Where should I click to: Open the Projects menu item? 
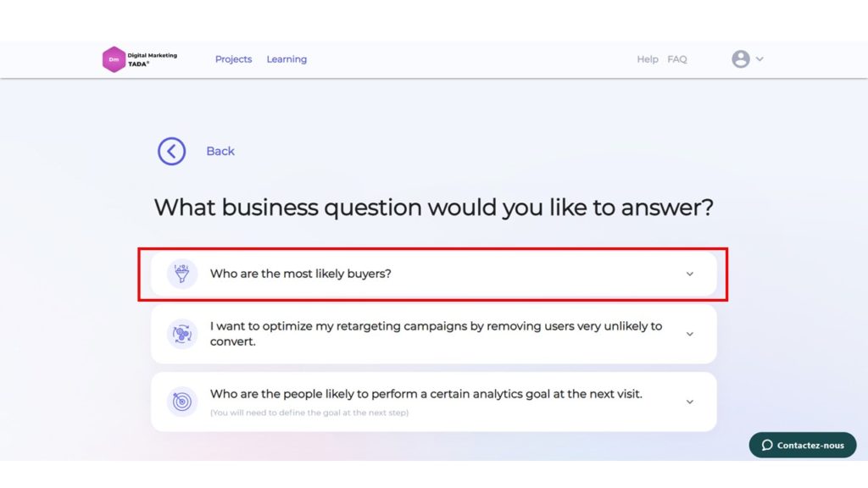tap(234, 59)
